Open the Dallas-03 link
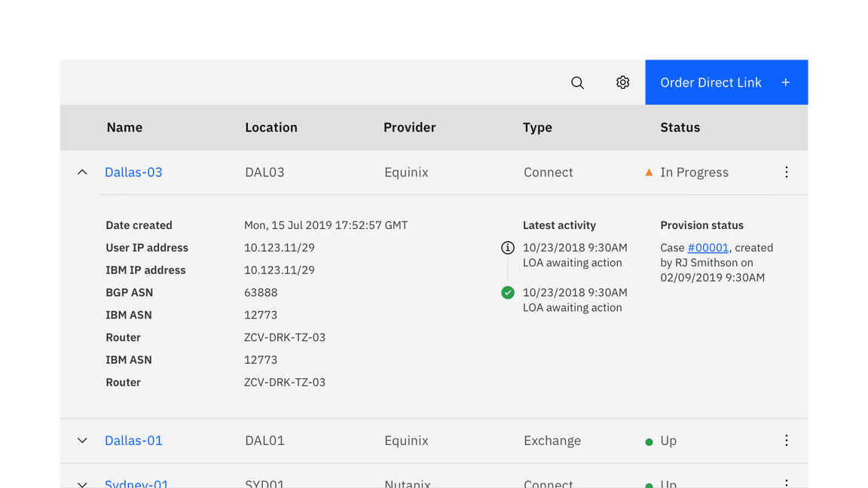The height and width of the screenshot is (488, 868). [133, 172]
